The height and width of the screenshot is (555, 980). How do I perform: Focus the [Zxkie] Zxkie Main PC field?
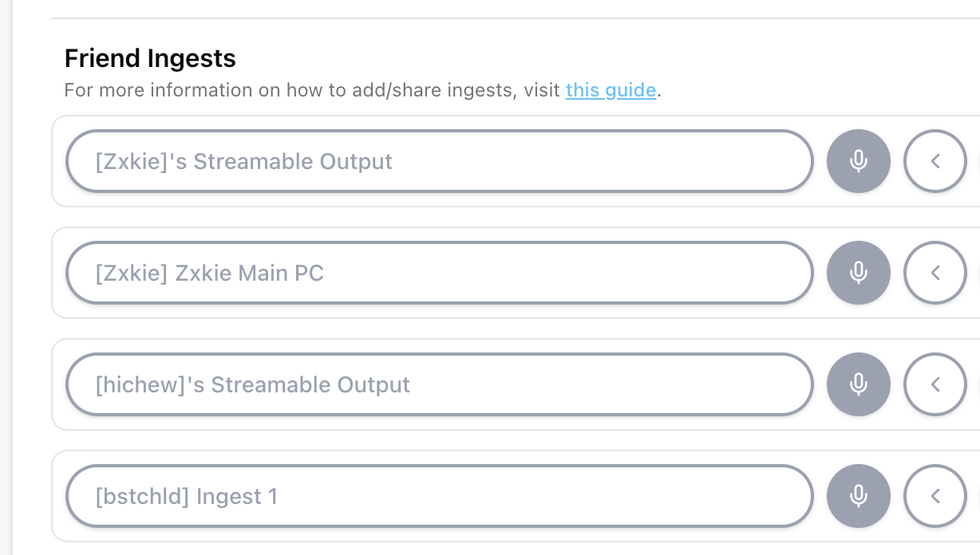439,273
